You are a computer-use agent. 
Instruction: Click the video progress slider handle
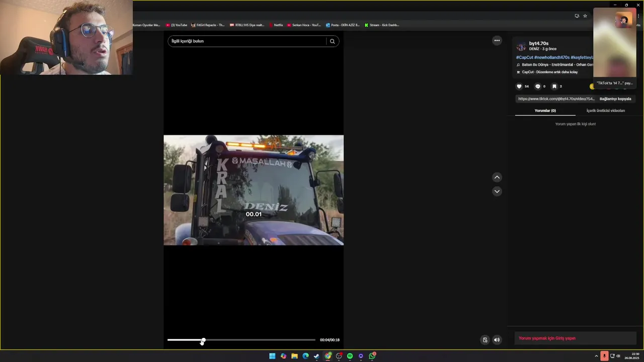tap(203, 340)
